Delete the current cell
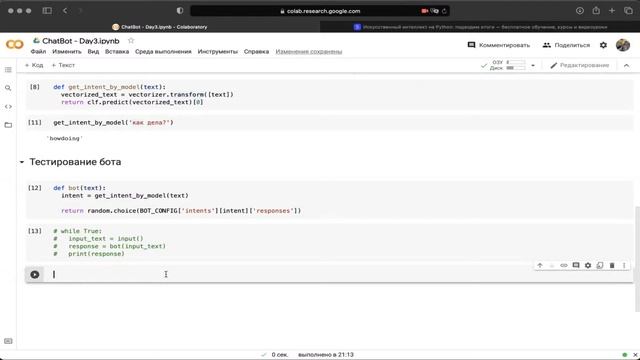The width and height of the screenshot is (640, 360). point(612,265)
